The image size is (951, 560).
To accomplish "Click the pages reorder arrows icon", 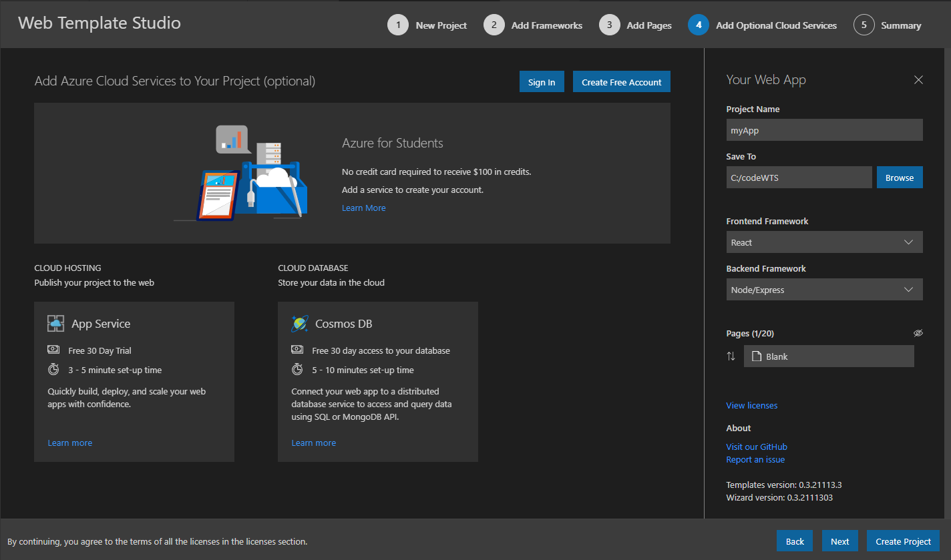I will (x=731, y=356).
